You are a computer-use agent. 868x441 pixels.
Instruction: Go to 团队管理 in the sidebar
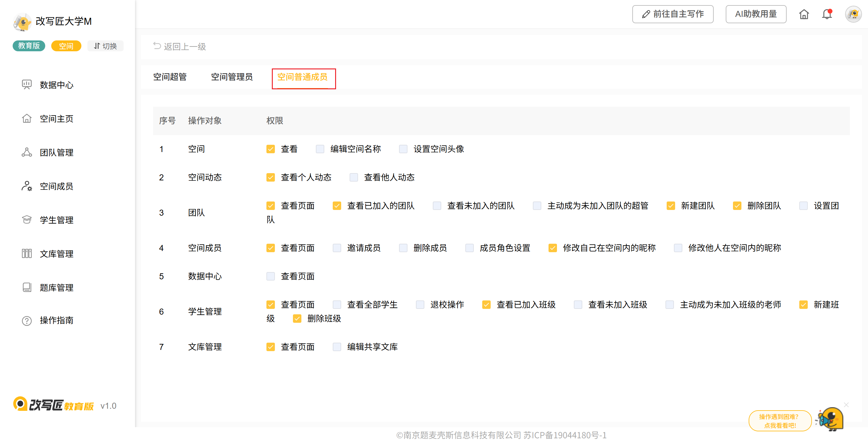point(56,152)
